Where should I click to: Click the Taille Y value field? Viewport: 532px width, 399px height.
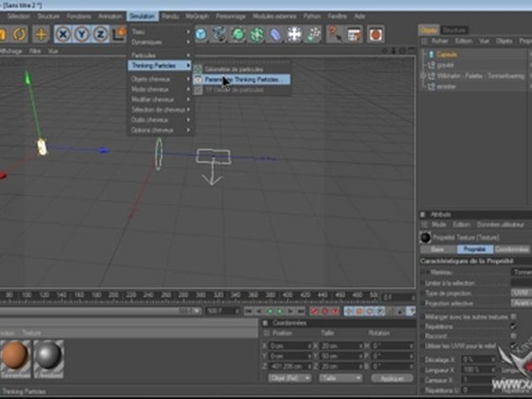[x=341, y=356]
